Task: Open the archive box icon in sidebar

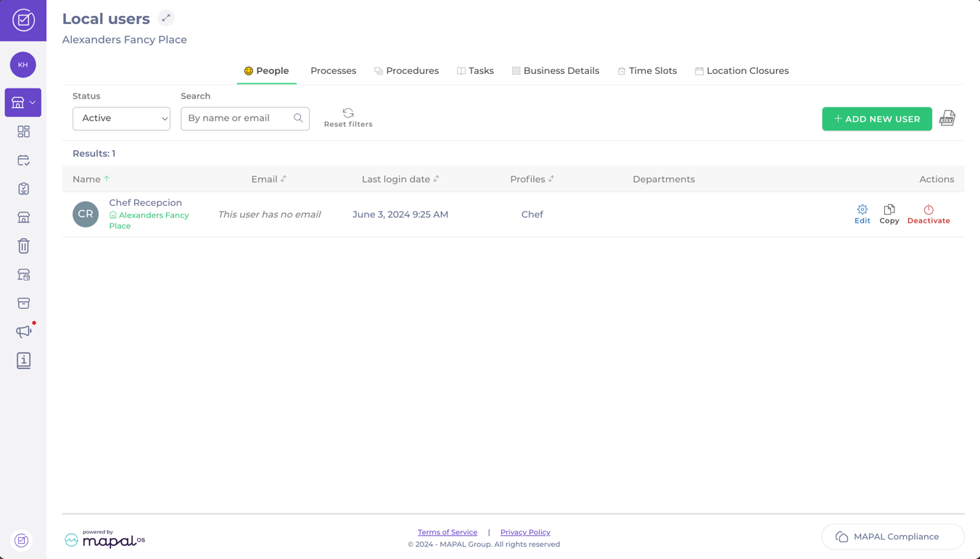Action: coord(23,303)
